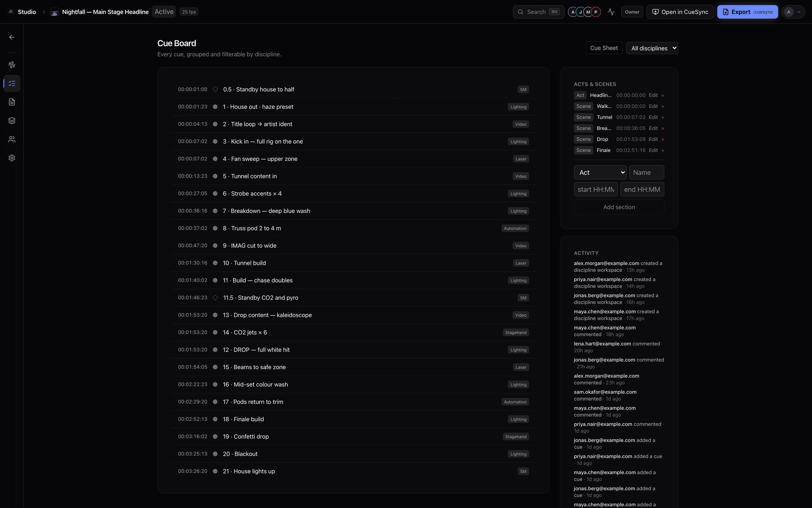Toggle status dot for cue 20 Blackout

coord(215,454)
